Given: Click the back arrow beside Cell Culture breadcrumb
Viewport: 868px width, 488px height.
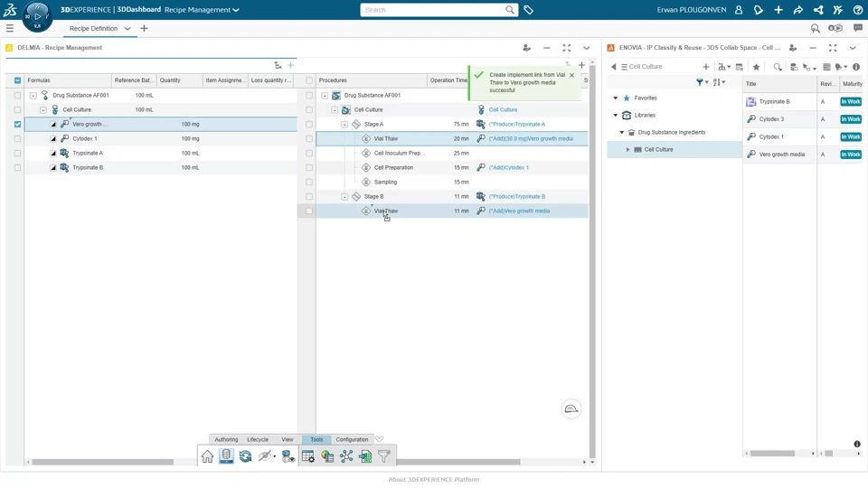Looking at the screenshot, I should click(613, 67).
